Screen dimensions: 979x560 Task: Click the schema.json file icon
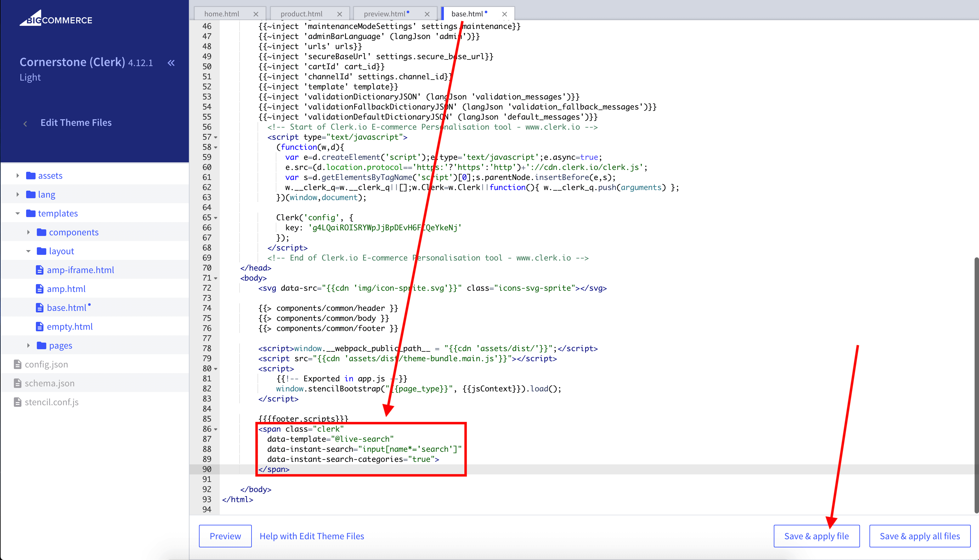(17, 383)
